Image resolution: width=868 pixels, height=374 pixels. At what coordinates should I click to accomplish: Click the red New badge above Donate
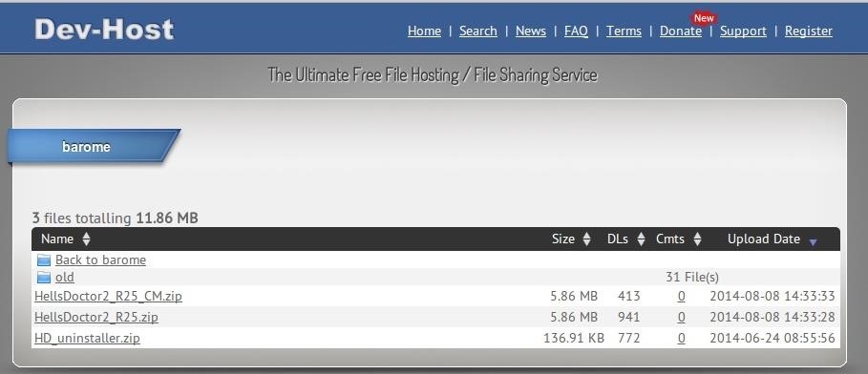click(x=704, y=18)
